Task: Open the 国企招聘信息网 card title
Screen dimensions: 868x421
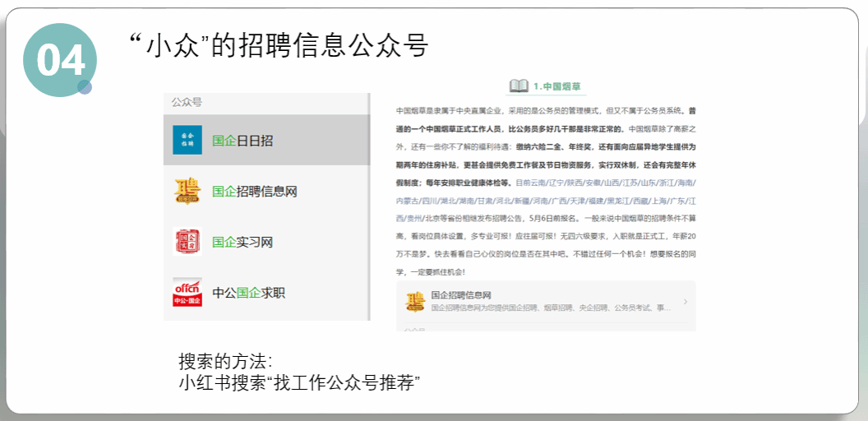Action: tap(460, 294)
